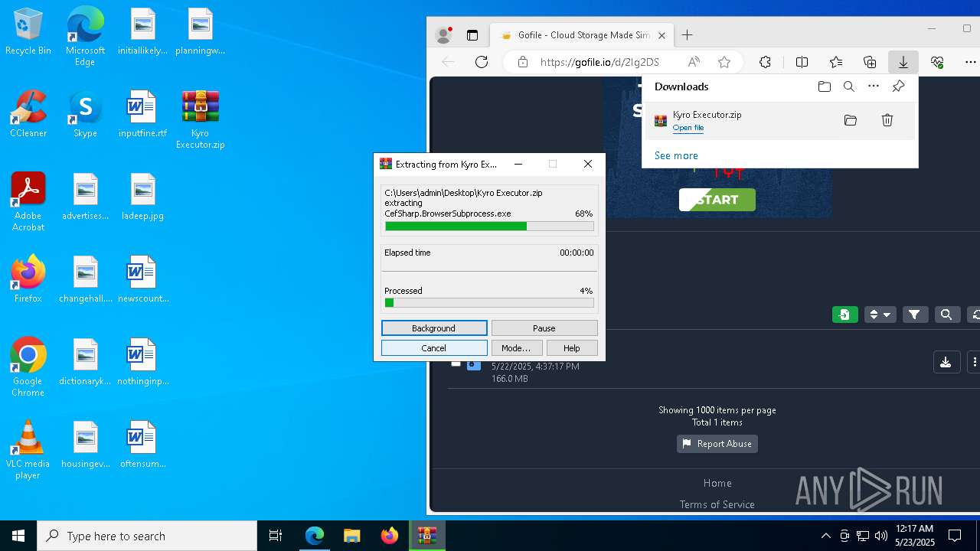This screenshot has width=980, height=551.
Task: Click Edge Downloads toolbar arrow icon
Action: pos(903,62)
